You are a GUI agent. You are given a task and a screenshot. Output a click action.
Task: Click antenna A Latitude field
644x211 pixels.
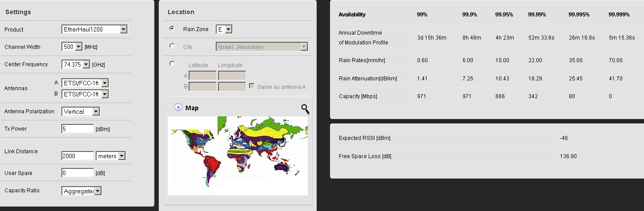coord(203,76)
